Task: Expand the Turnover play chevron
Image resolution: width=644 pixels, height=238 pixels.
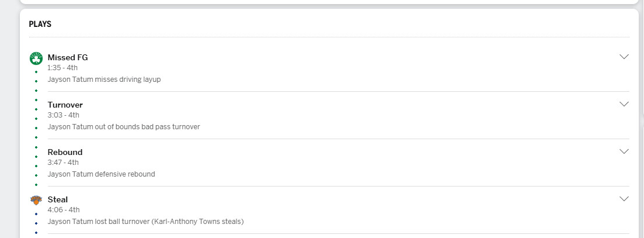Action: 624,104
